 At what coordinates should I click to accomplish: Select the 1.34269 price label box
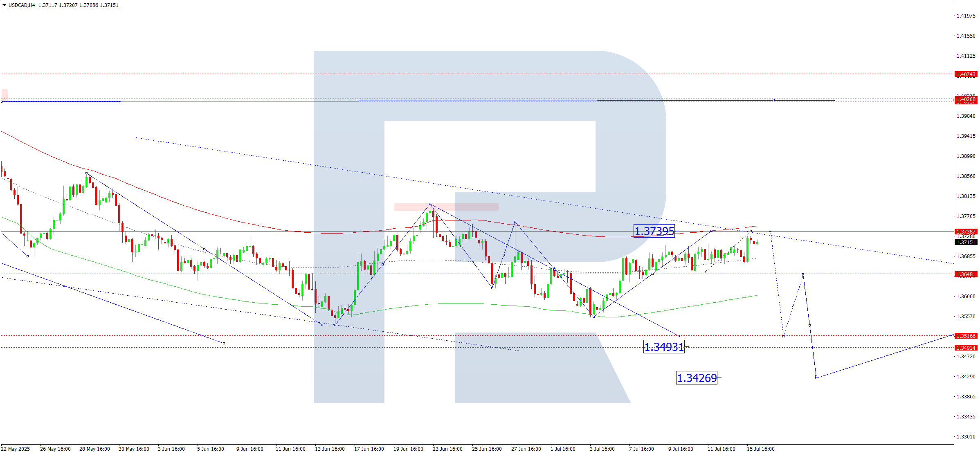(697, 378)
